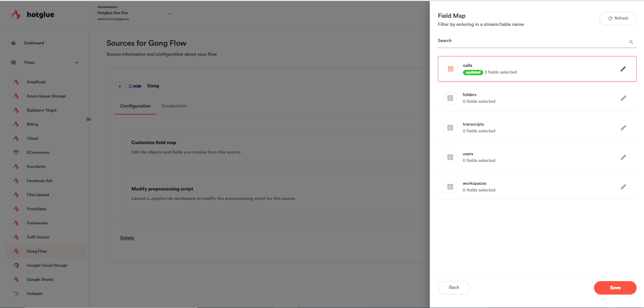Click the transcripts table icon

click(450, 128)
